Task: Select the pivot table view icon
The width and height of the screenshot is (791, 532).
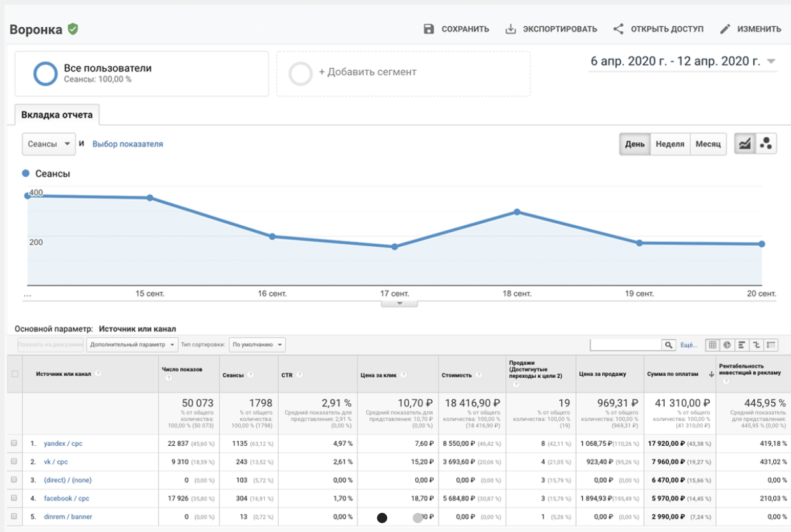Action: (x=772, y=345)
